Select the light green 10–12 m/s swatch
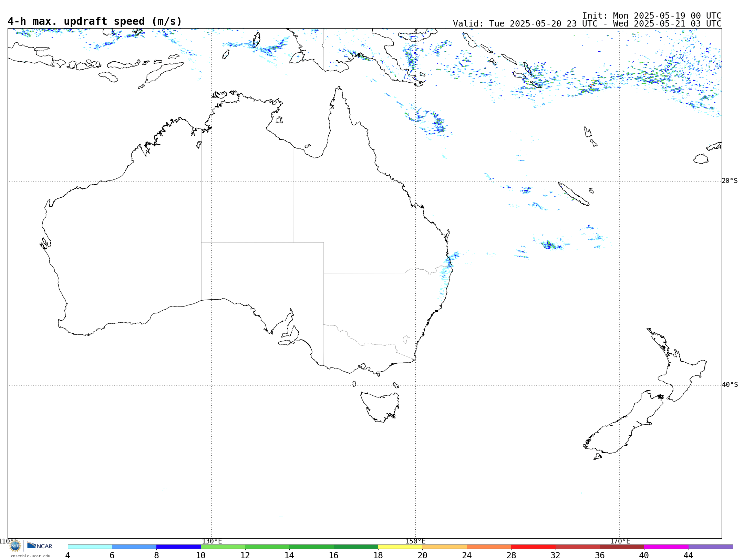 tap(223, 547)
